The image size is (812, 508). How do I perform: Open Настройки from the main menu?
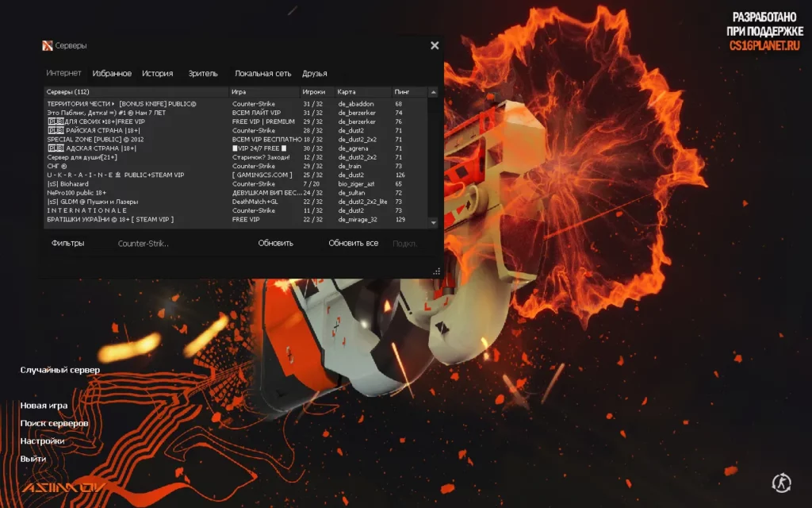pos(43,441)
